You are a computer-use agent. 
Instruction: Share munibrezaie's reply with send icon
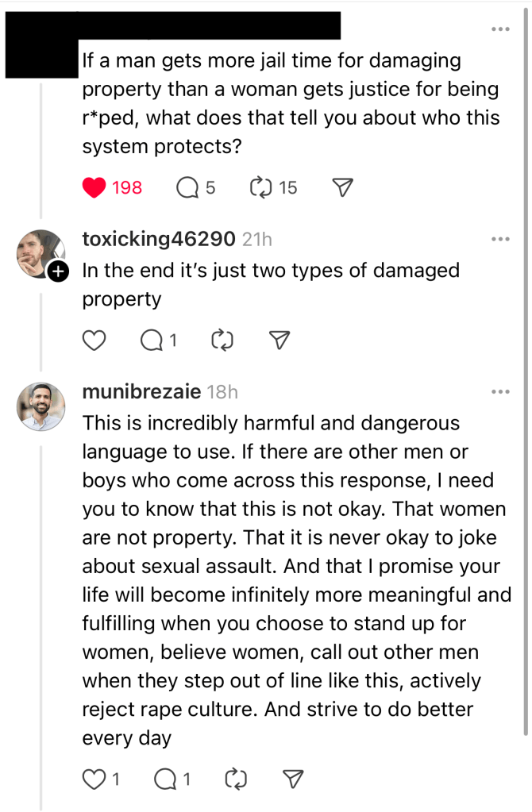293,779
